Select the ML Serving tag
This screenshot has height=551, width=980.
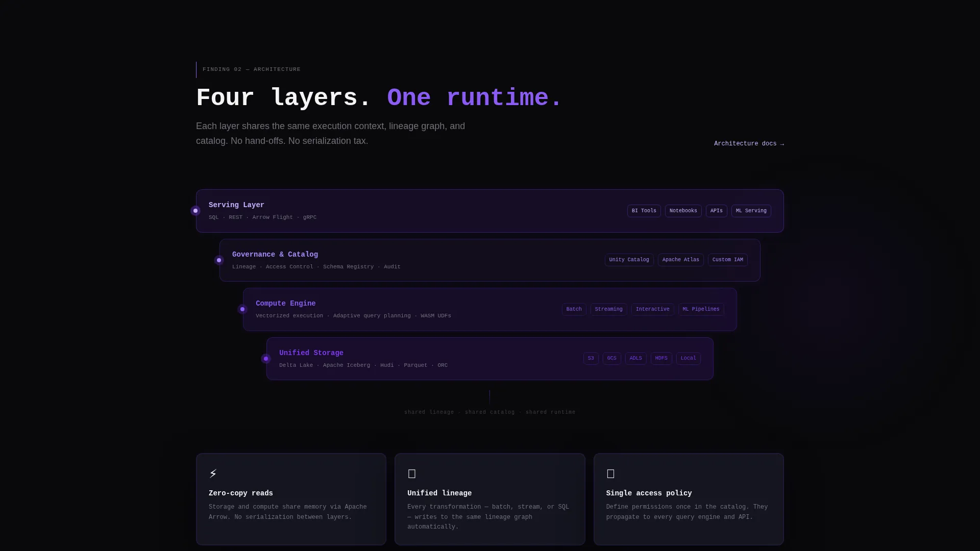(751, 211)
